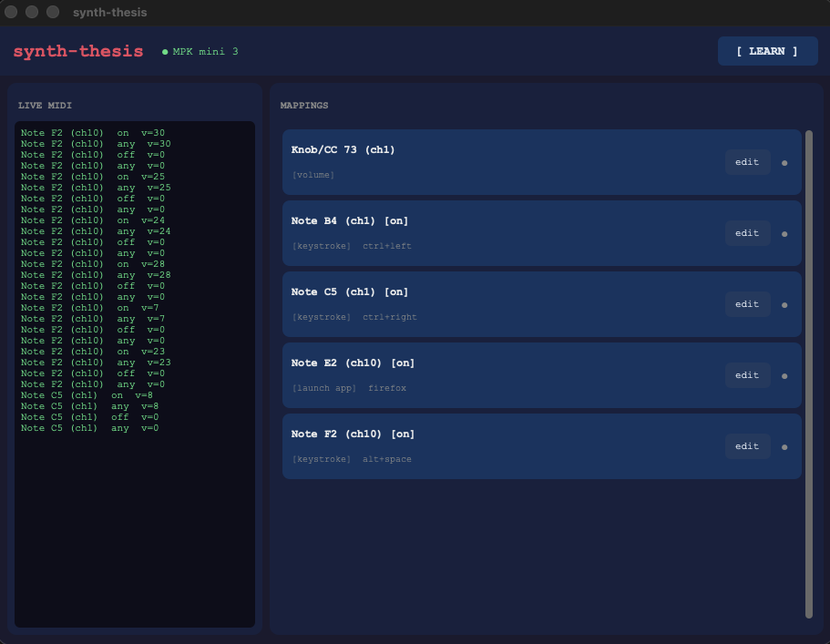Click log line Note F2 any v=24
Screen dimensions: 830x644
[96, 231]
